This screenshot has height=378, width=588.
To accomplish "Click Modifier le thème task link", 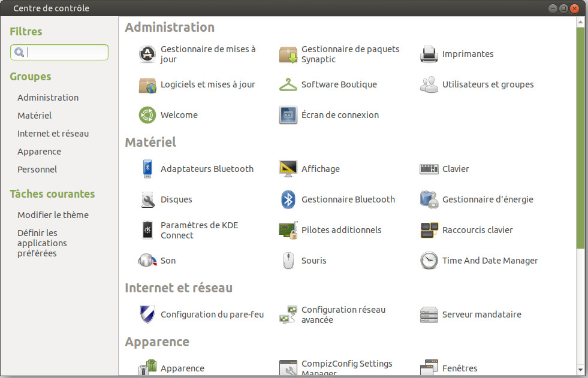I will coord(53,215).
